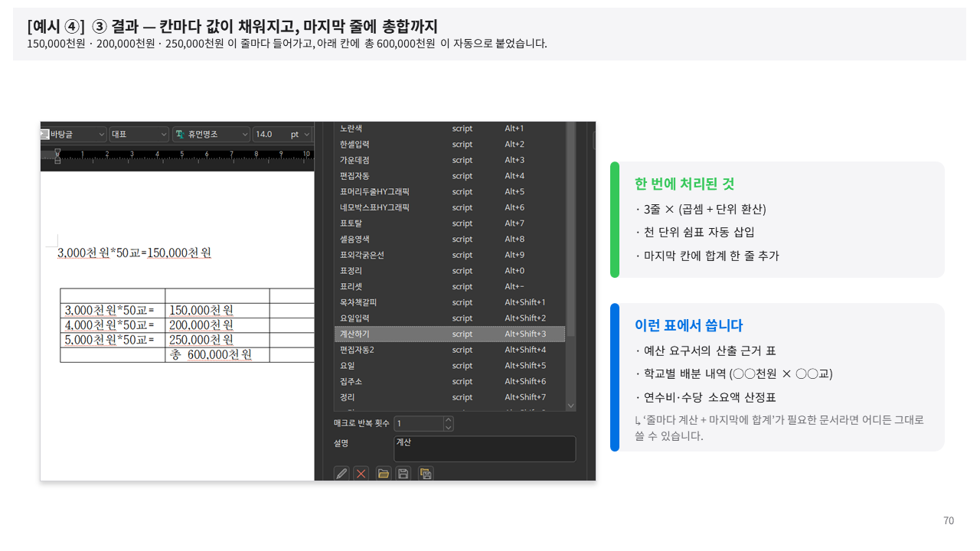
Task: Click the pencil edit macro icon
Action: (x=341, y=474)
